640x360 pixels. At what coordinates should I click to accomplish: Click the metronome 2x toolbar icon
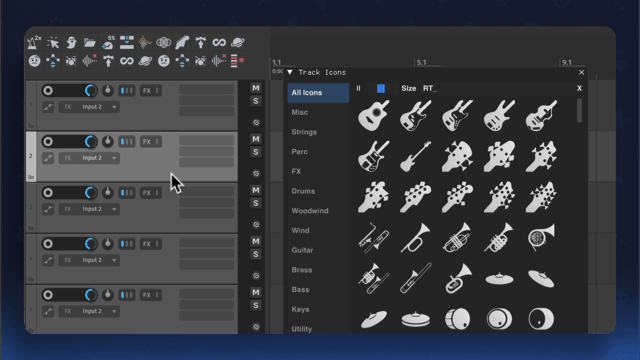click(34, 42)
